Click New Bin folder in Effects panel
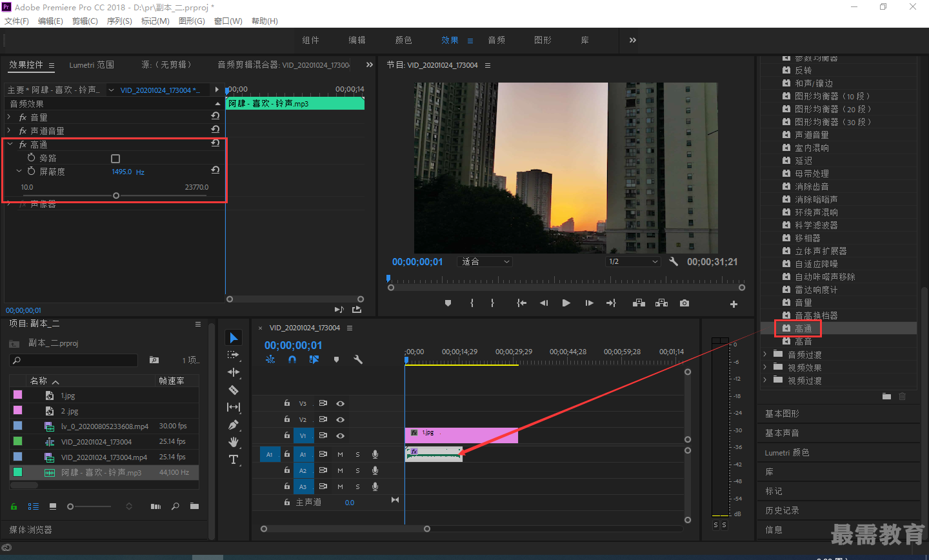Screen dimensions: 929x560 click(x=886, y=396)
